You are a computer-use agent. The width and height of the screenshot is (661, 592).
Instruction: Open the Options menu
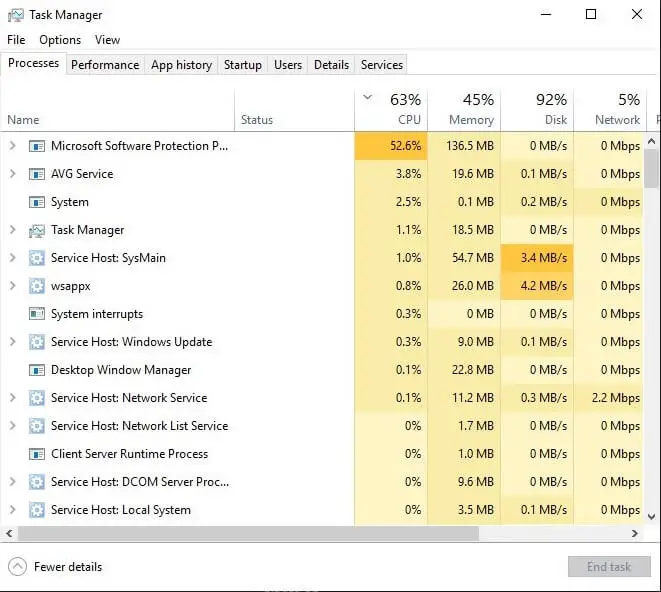[x=60, y=40]
